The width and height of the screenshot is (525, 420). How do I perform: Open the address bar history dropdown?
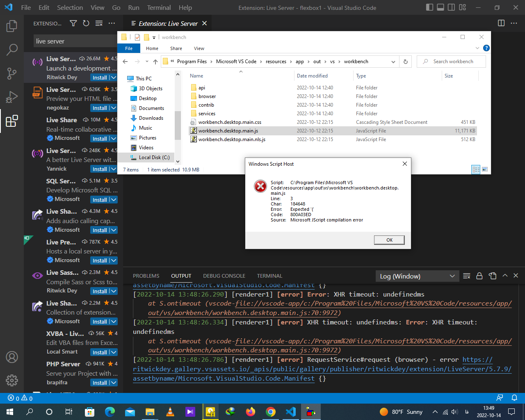point(393,62)
